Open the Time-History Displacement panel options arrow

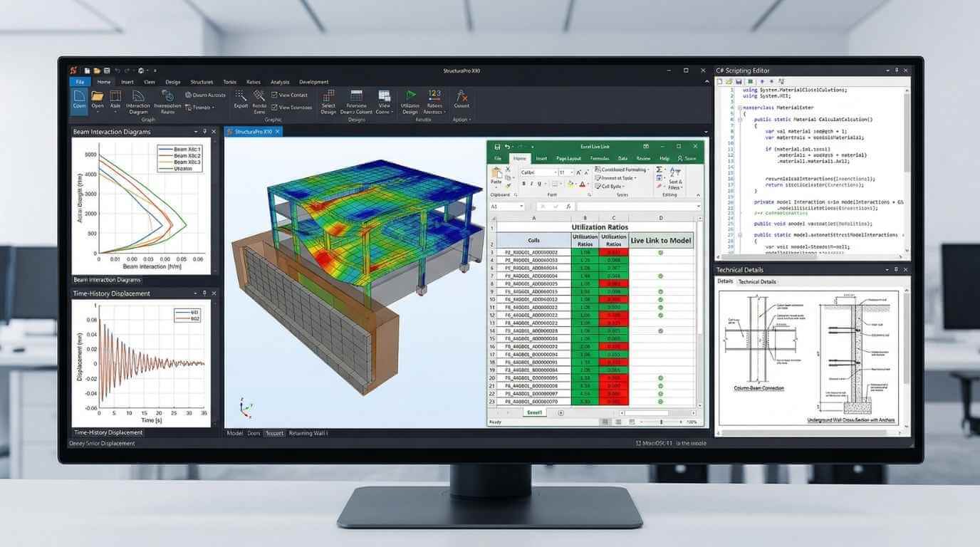click(196, 293)
